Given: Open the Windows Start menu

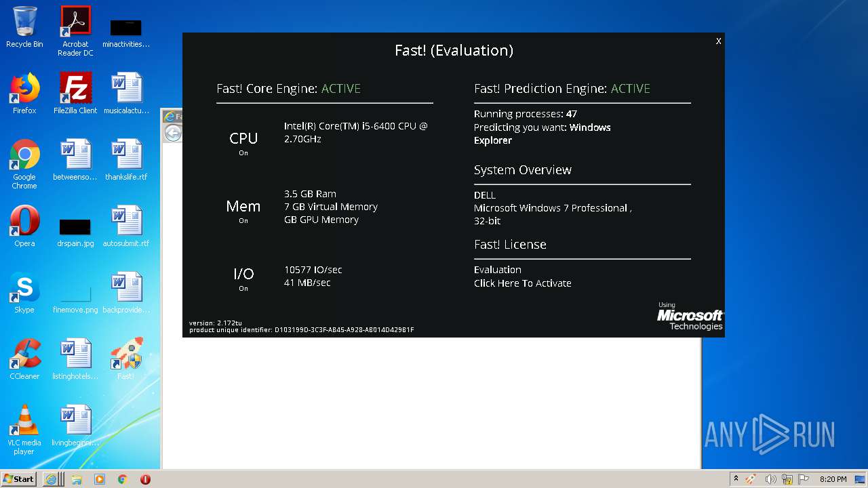Looking at the screenshot, I should click(x=19, y=479).
